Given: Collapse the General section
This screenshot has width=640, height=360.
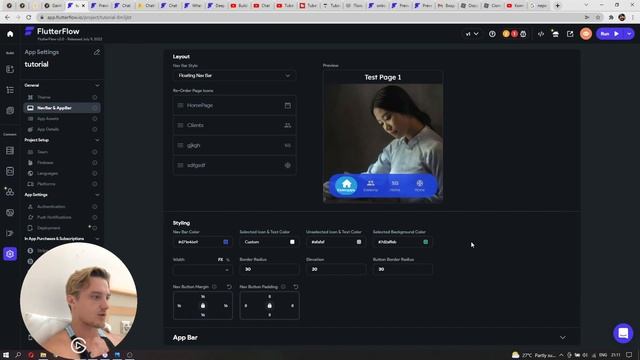Looking at the screenshot, I should (97, 85).
